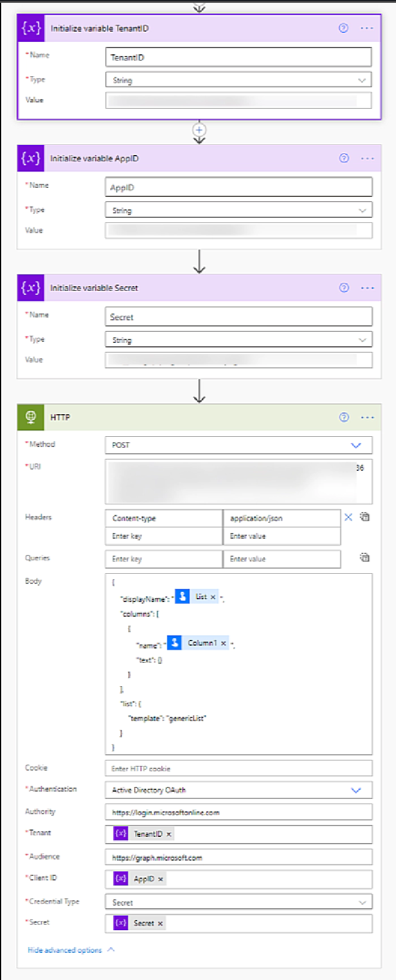This screenshot has width=396, height=980.
Task: Click the Audience URL input field
Action: point(238,858)
